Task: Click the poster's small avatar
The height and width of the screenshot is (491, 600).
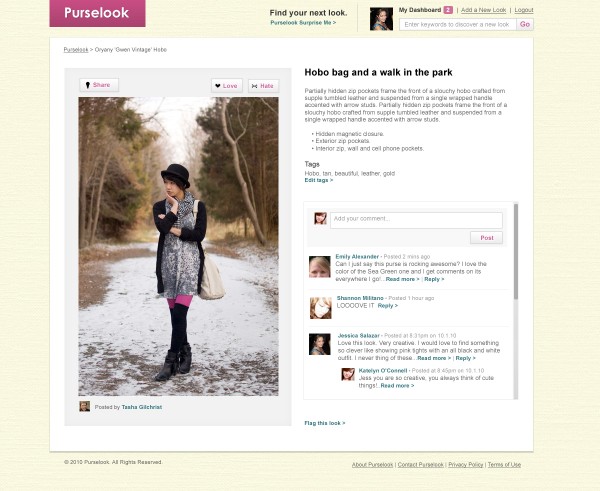Action: pos(85,406)
